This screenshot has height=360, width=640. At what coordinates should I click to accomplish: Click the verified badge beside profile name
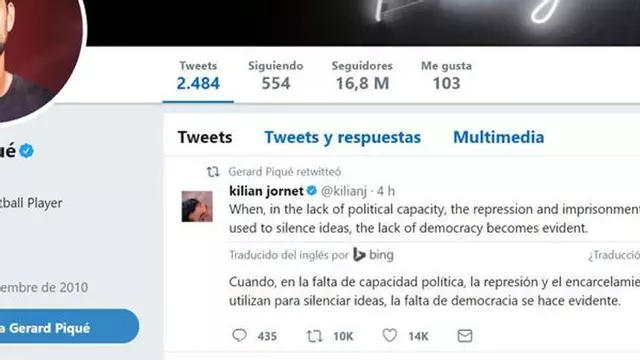(x=27, y=151)
